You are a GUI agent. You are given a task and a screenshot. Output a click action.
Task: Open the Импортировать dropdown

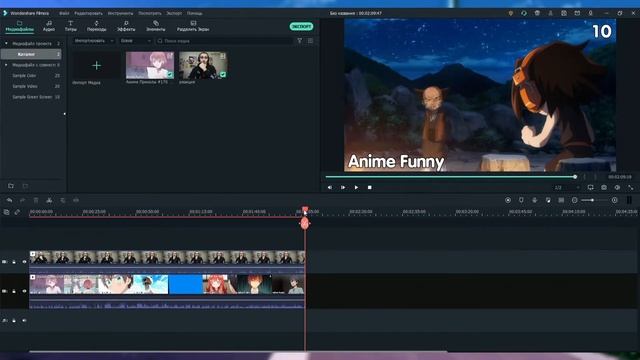click(94, 41)
